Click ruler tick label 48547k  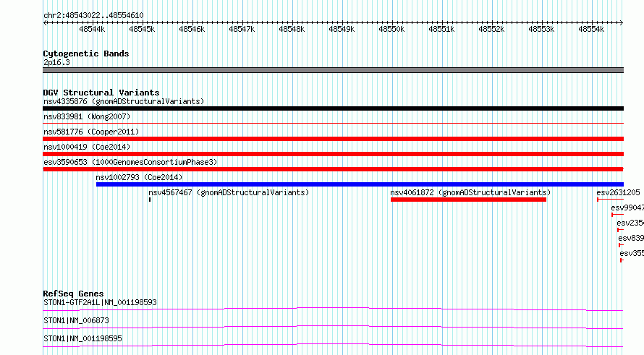[242, 29]
